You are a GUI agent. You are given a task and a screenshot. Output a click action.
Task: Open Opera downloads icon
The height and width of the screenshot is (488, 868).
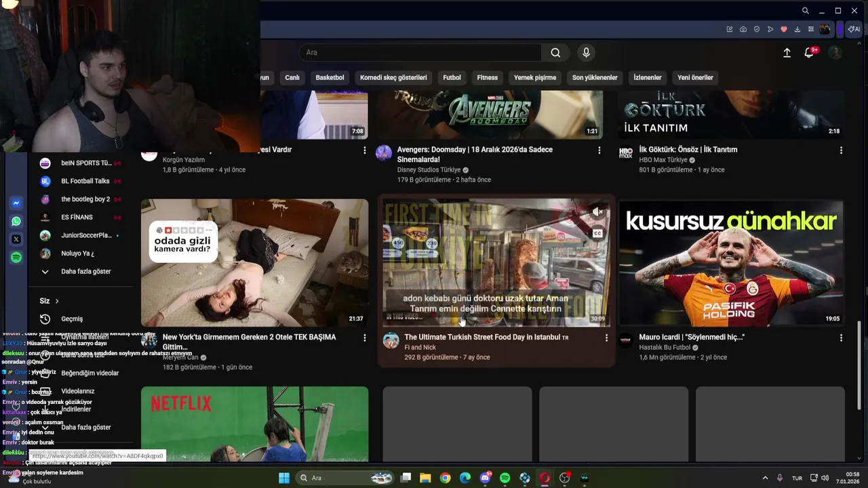pos(797,29)
